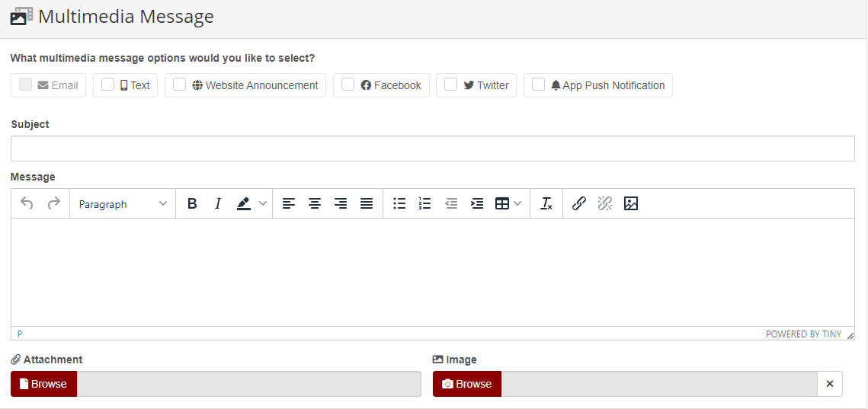Apply italic formatting

[218, 204]
